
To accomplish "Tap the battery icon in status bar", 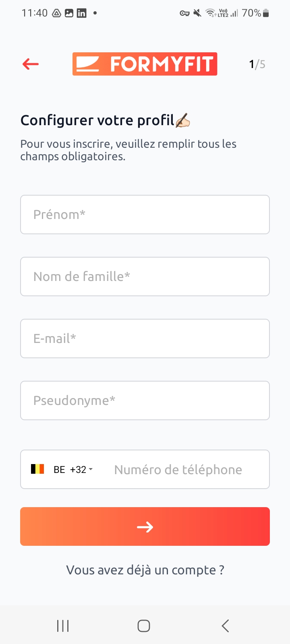I will [x=266, y=13].
